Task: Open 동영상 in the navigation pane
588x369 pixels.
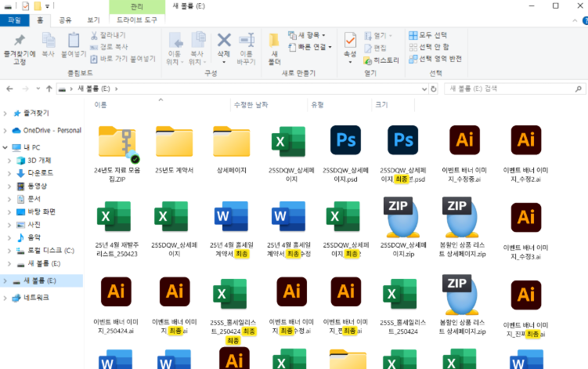Action: pyautogui.click(x=37, y=186)
